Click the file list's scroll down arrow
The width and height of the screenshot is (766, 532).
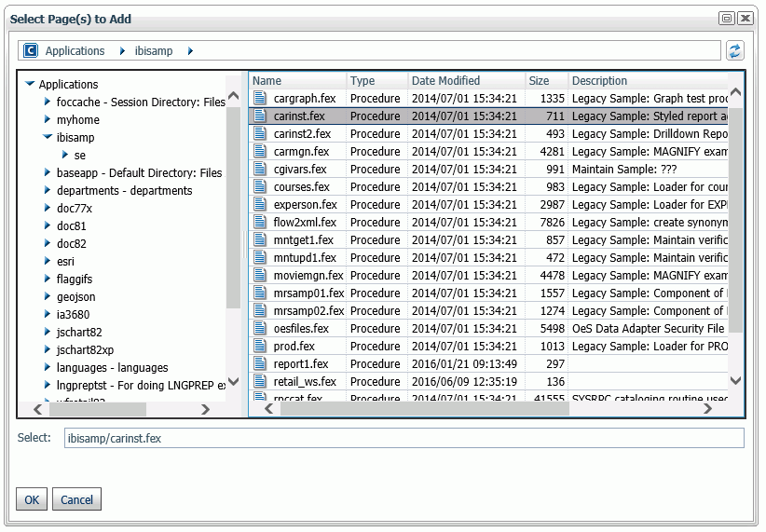tap(735, 379)
